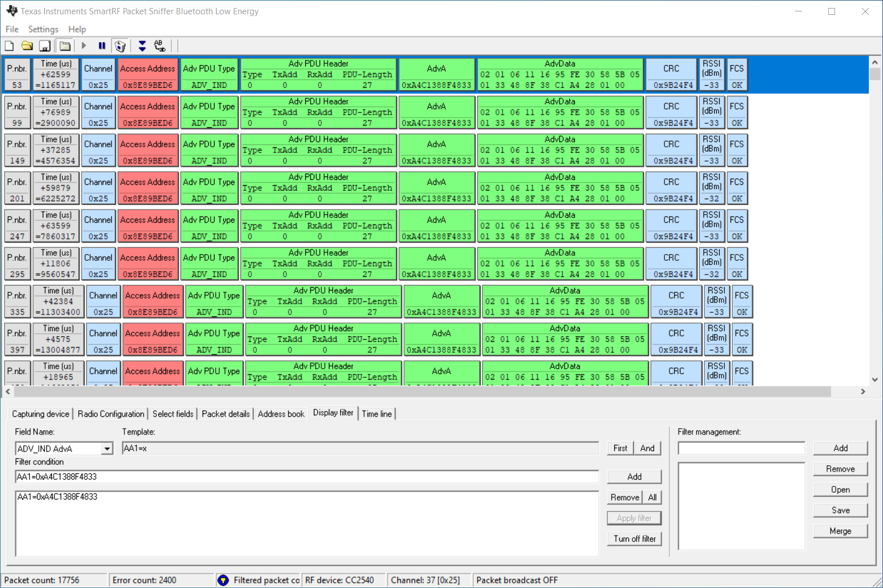Image resolution: width=883 pixels, height=588 pixels.
Task: Click the Time cell showing =2900090
Action: coord(56,112)
